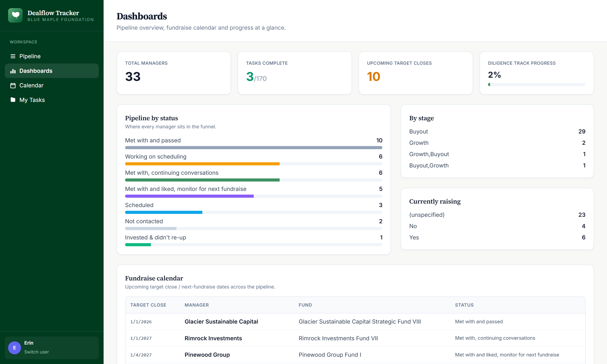Image resolution: width=607 pixels, height=364 pixels.
Task: Click the Buyout stage row
Action: (x=497, y=132)
